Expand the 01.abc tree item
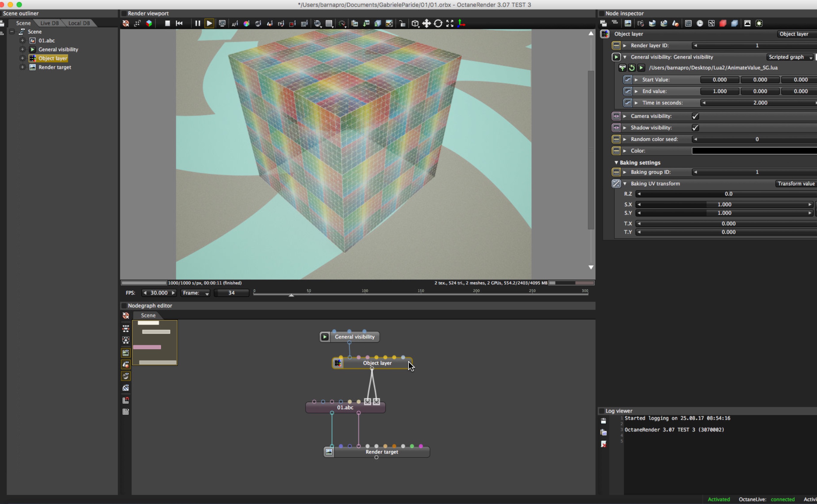This screenshot has width=817, height=504. 22,40
